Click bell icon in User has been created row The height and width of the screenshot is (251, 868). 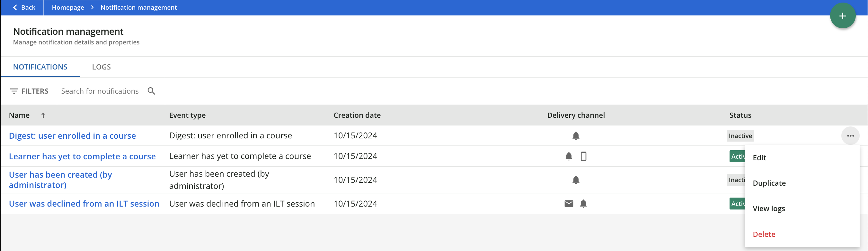[576, 180]
